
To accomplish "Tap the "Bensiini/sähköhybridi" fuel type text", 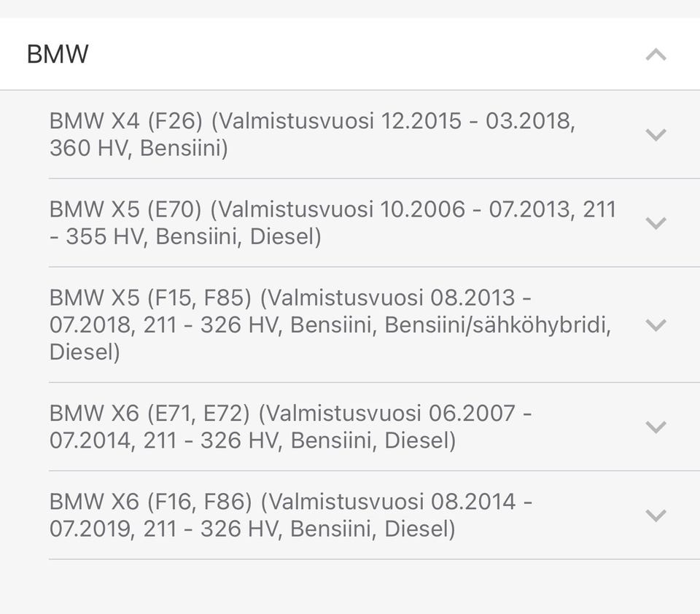I will point(497,325).
